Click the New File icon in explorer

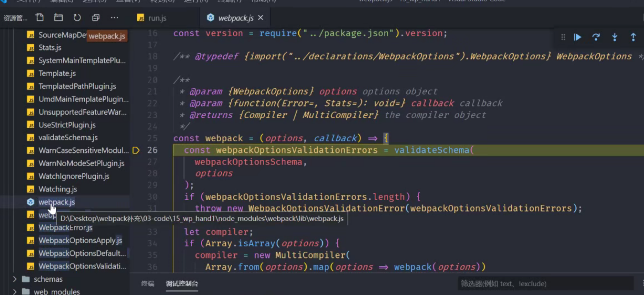39,17
